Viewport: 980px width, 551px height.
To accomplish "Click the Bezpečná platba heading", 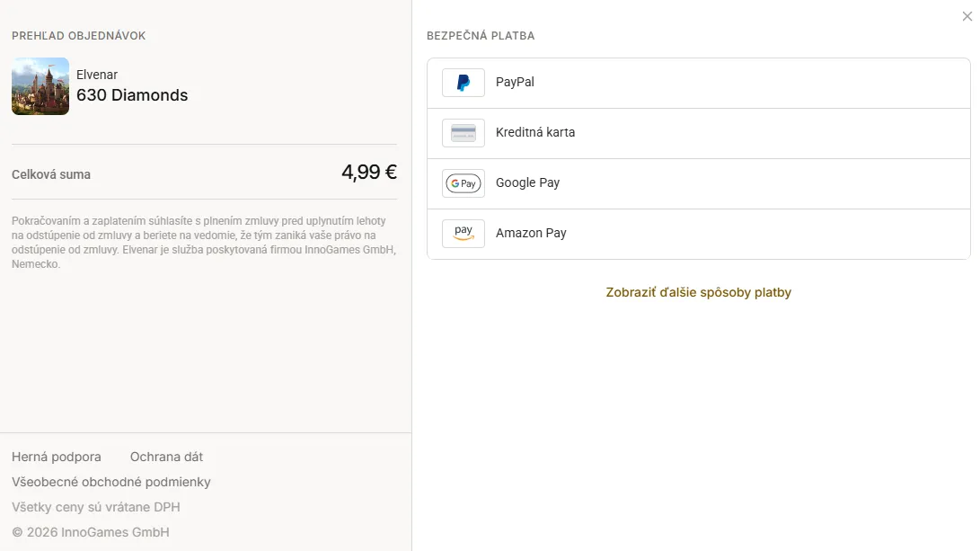I will tap(481, 36).
